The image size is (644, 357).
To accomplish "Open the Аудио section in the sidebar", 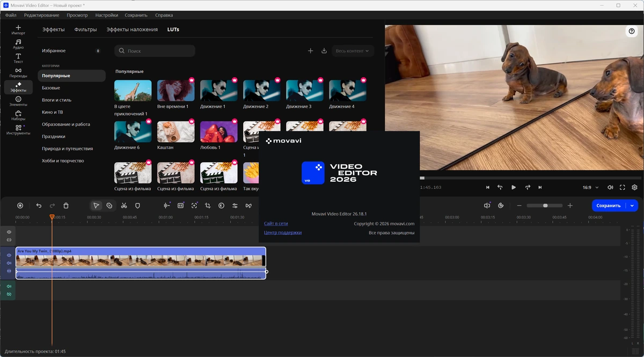I will pyautogui.click(x=18, y=44).
